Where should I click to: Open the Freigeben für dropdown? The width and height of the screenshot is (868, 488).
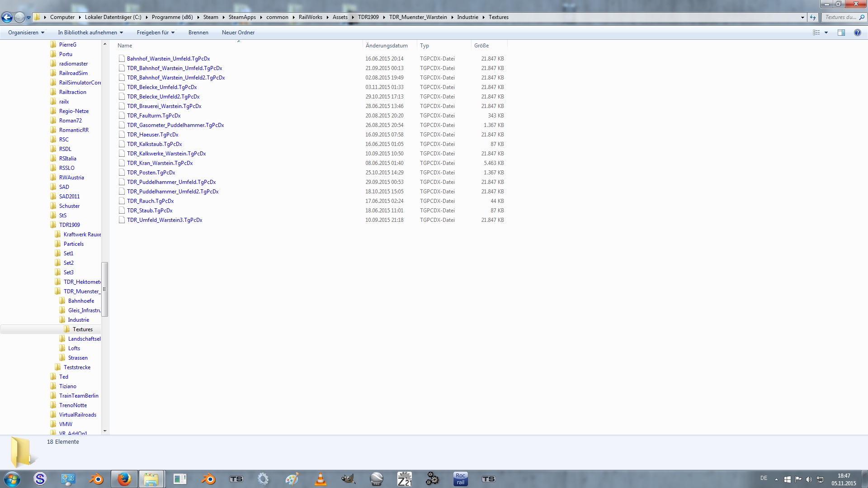click(156, 33)
